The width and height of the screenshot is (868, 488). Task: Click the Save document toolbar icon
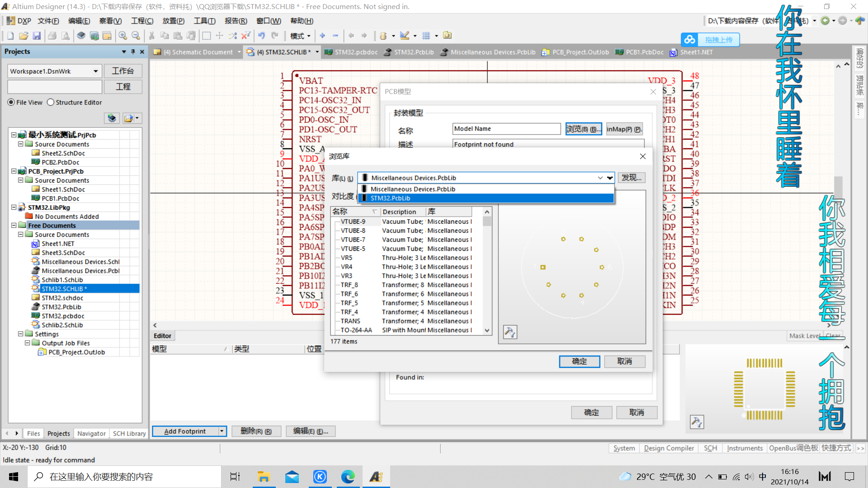[37, 36]
